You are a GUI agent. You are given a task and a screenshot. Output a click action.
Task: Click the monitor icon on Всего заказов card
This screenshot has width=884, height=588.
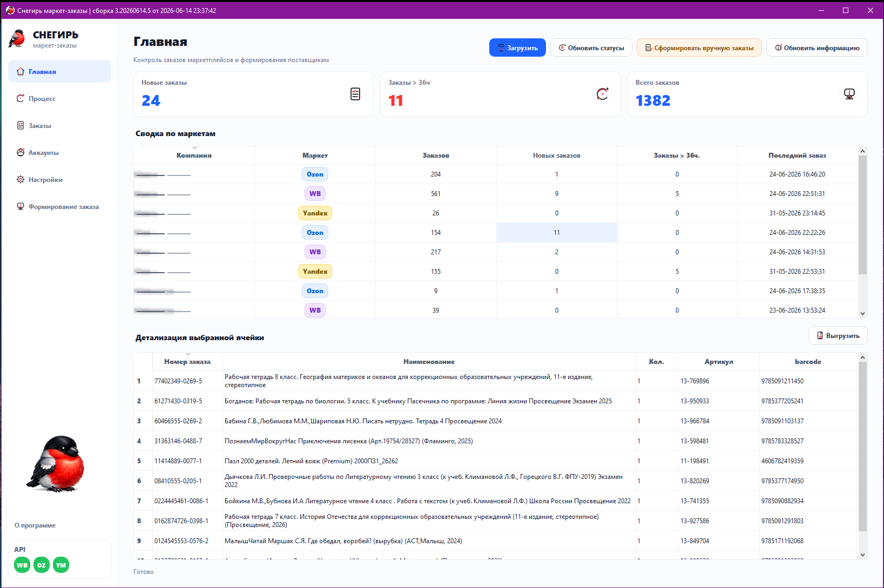point(849,94)
